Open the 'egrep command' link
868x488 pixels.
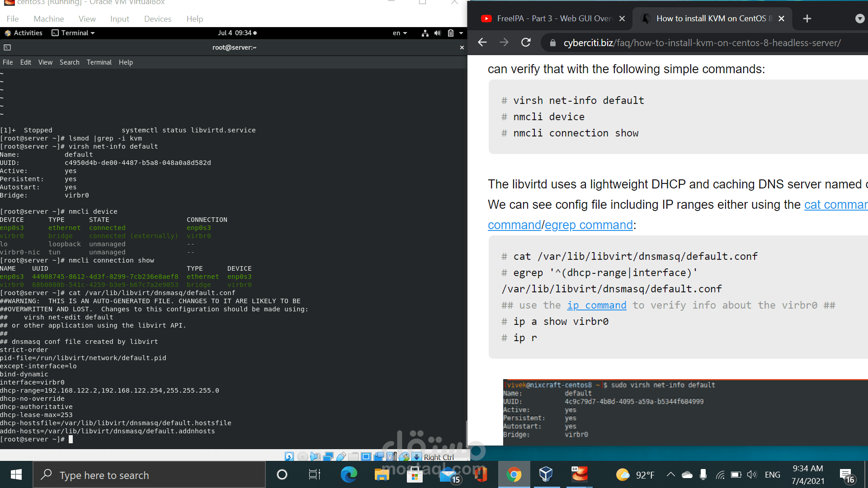589,225
